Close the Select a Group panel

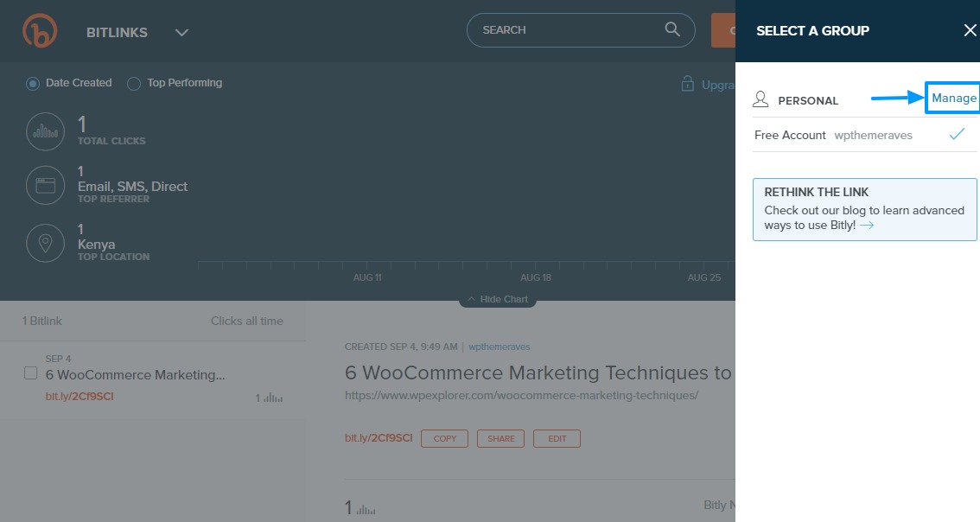click(x=970, y=31)
